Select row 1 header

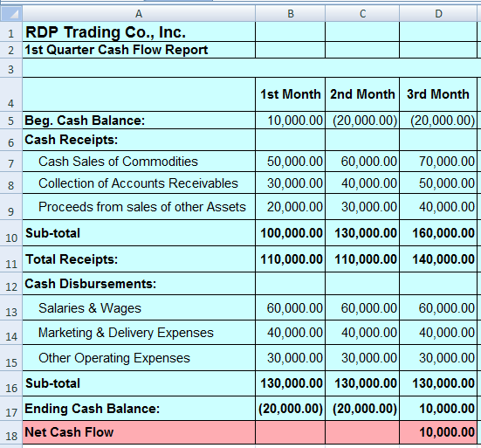coord(11,31)
